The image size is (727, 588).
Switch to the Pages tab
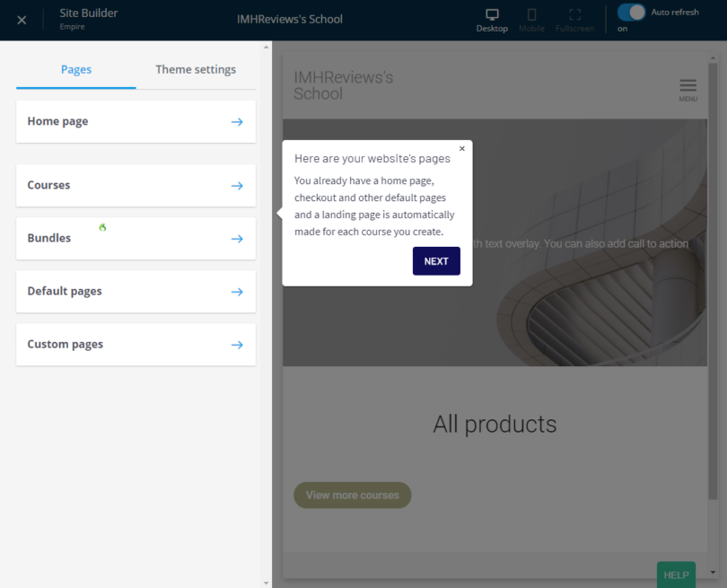(75, 68)
